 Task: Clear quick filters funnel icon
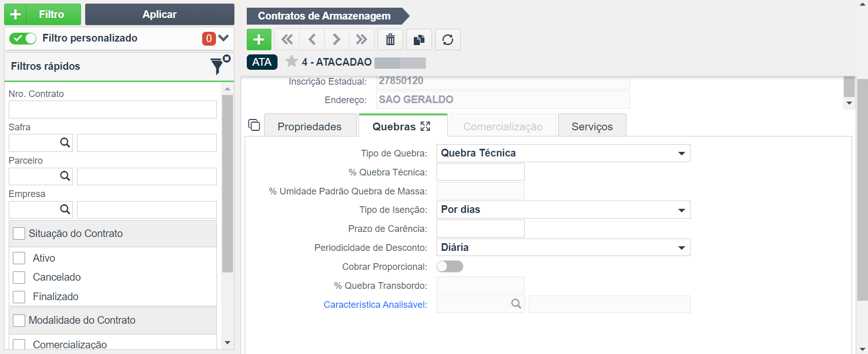coord(220,66)
